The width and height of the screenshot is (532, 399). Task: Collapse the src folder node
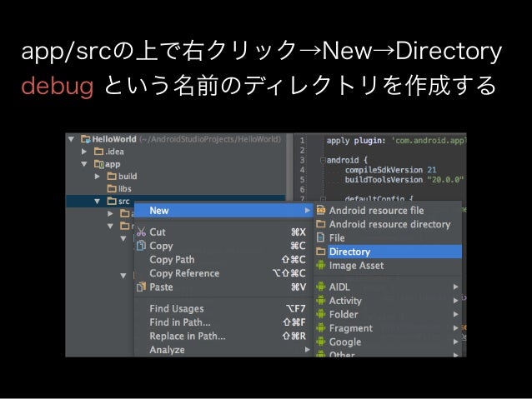click(x=98, y=202)
